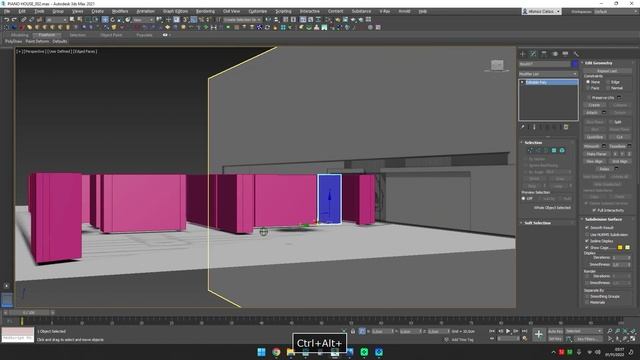Select the None constraint radio button
The width and height of the screenshot is (640, 360).
click(x=588, y=82)
